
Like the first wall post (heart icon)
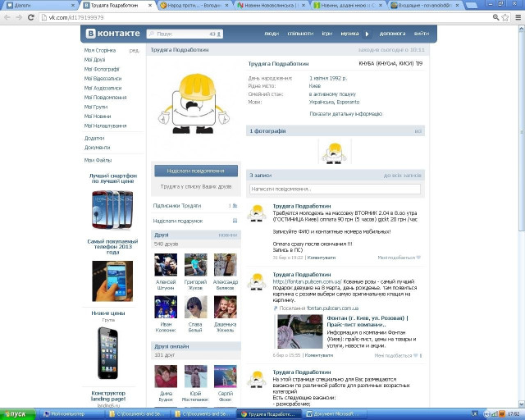(418, 258)
